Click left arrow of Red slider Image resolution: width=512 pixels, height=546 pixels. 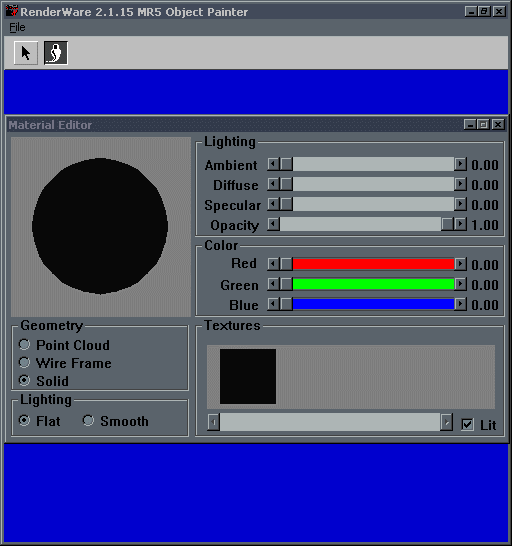(273, 264)
